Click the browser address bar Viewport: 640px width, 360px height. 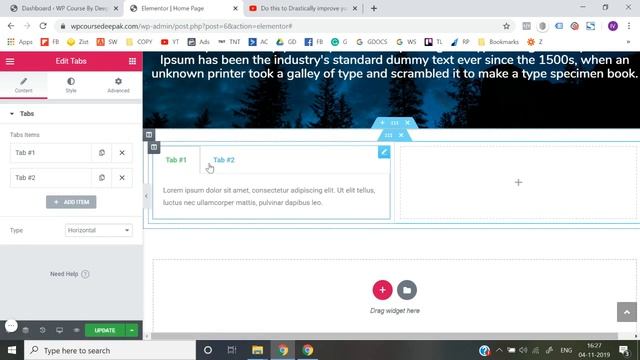tap(282, 26)
